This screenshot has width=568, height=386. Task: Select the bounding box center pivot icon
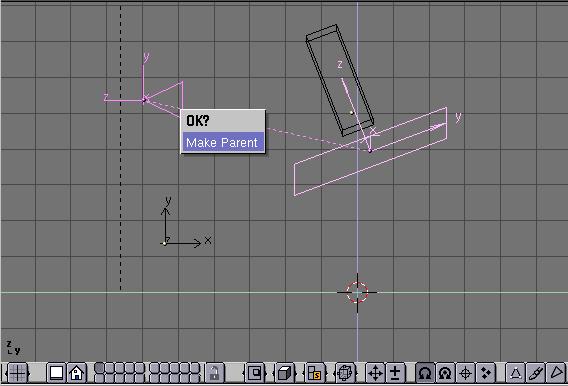click(x=425, y=373)
